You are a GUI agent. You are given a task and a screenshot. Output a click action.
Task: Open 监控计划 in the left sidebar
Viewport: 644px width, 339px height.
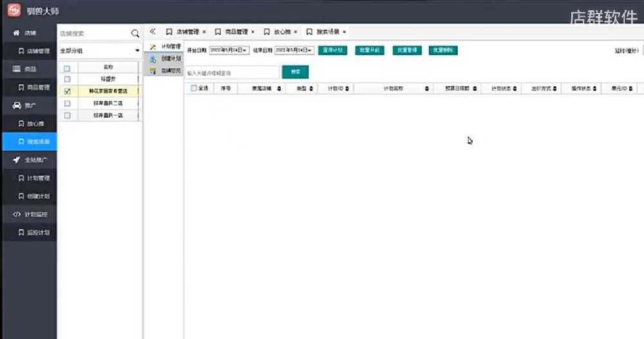tap(30, 232)
